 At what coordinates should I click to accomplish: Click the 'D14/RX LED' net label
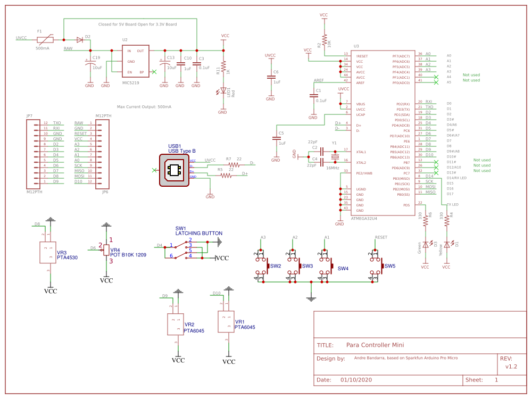(x=456, y=178)
